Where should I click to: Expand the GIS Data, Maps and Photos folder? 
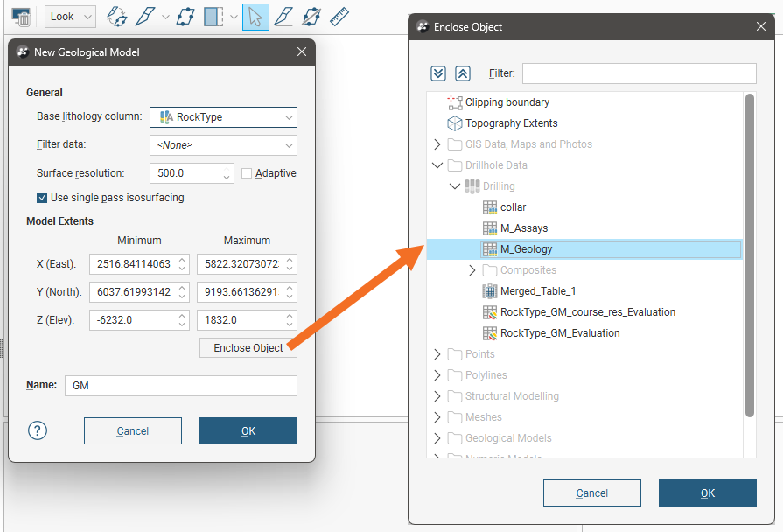pos(437,144)
